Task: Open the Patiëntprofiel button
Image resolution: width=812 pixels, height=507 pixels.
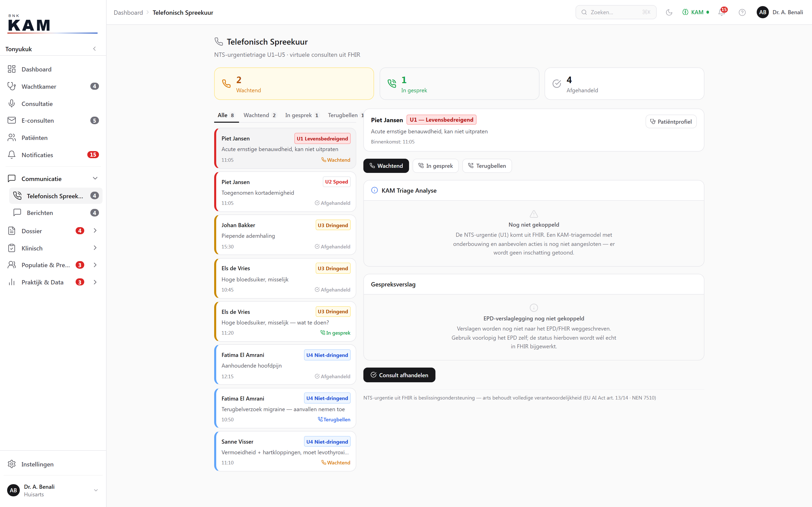Action: point(671,121)
